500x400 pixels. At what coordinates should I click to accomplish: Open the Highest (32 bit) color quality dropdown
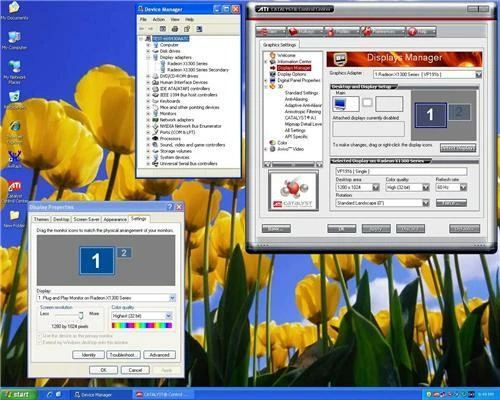tap(169, 315)
